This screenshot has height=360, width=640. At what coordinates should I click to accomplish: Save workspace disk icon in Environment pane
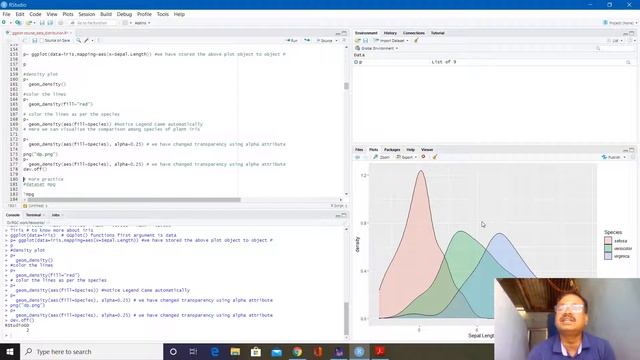click(x=365, y=40)
